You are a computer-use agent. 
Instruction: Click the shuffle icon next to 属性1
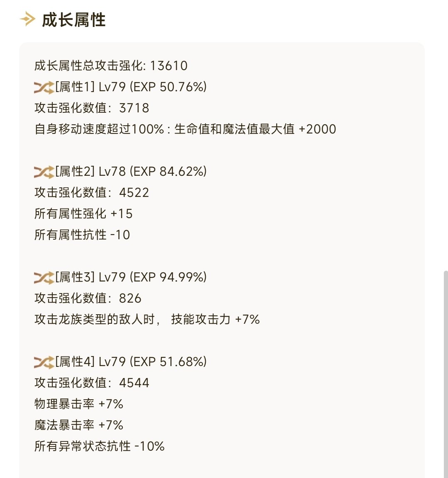(44, 87)
